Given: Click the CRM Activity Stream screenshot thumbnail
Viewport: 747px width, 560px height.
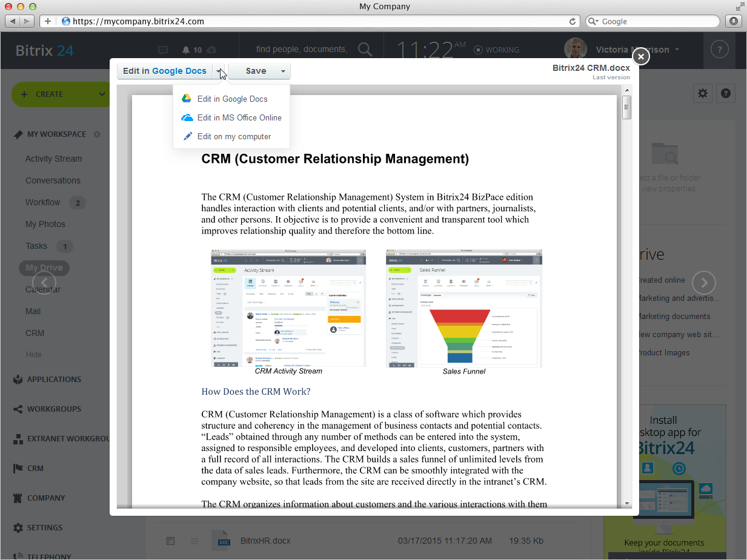Looking at the screenshot, I should [288, 308].
